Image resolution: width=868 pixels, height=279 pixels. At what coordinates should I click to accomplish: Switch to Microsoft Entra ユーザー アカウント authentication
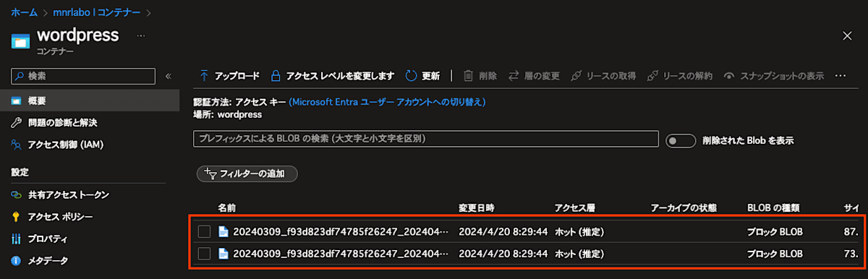387,102
